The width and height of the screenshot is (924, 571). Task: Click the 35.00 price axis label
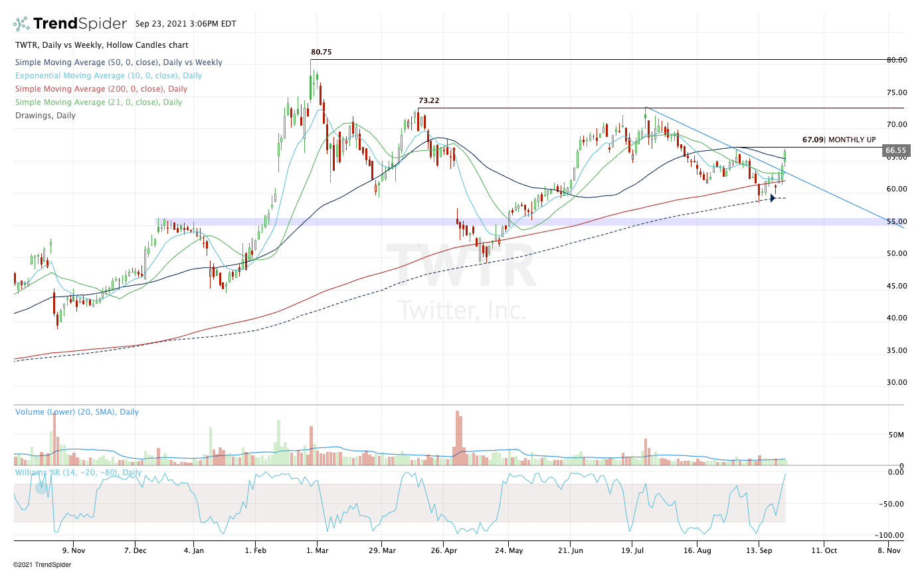click(x=896, y=350)
